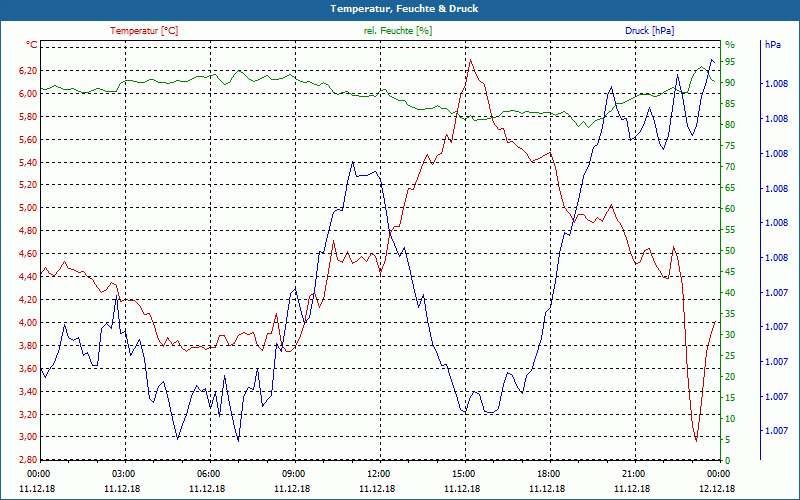Image resolution: width=800 pixels, height=500 pixels.
Task: Select the blue Druck [hPa] legend label
Action: [x=649, y=31]
